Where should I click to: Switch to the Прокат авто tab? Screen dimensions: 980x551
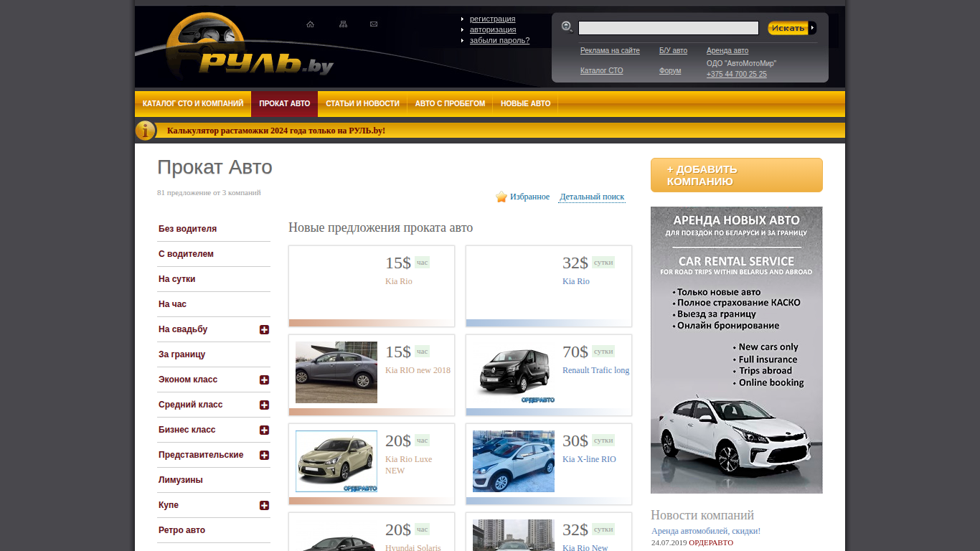[285, 104]
